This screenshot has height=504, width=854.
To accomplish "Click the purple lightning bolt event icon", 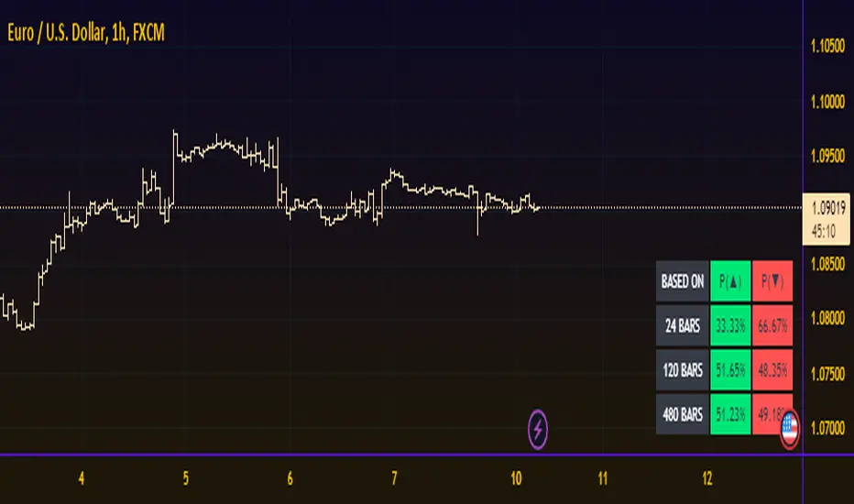I will [x=538, y=430].
